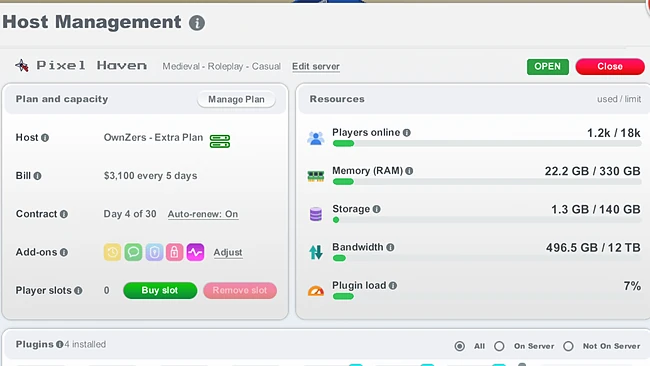Click the Bandwidth usage bar
The height and width of the screenshot is (366, 650).
pyautogui.click(x=487, y=258)
